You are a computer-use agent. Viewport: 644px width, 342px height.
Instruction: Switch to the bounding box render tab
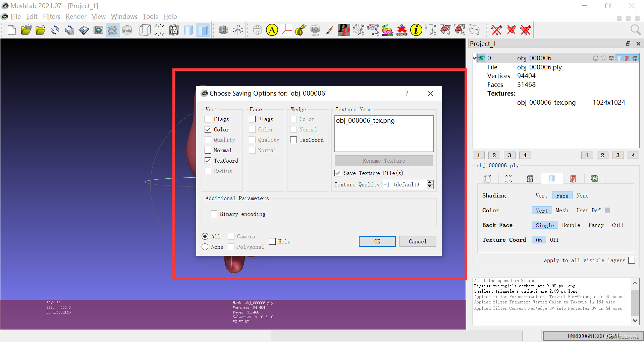(487, 179)
